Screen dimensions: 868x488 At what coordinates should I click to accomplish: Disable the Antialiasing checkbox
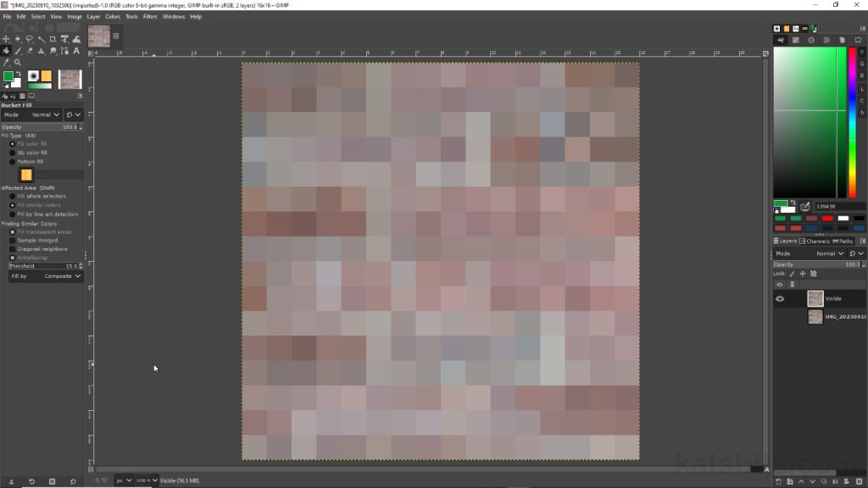[12, 258]
